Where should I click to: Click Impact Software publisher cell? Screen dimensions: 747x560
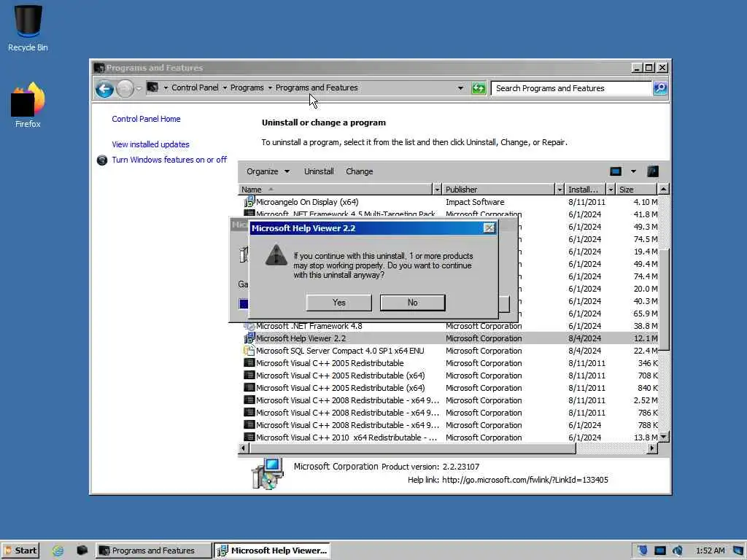pyautogui.click(x=475, y=203)
